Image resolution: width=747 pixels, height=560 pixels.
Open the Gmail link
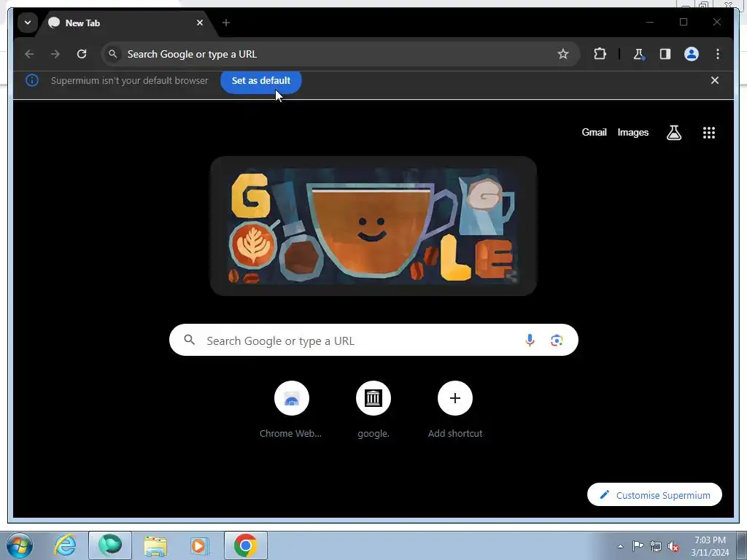click(594, 133)
